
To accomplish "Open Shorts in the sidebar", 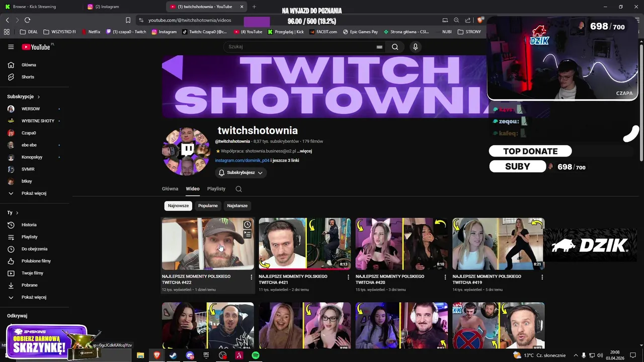I will [28, 77].
